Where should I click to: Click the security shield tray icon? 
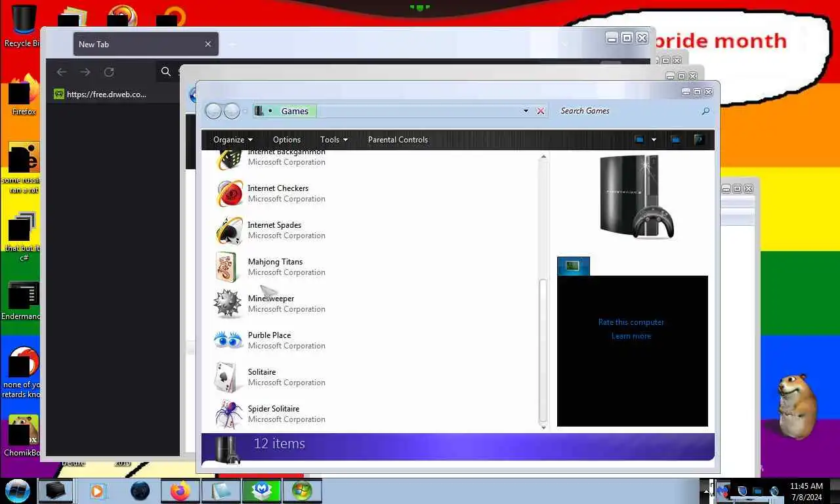742,491
